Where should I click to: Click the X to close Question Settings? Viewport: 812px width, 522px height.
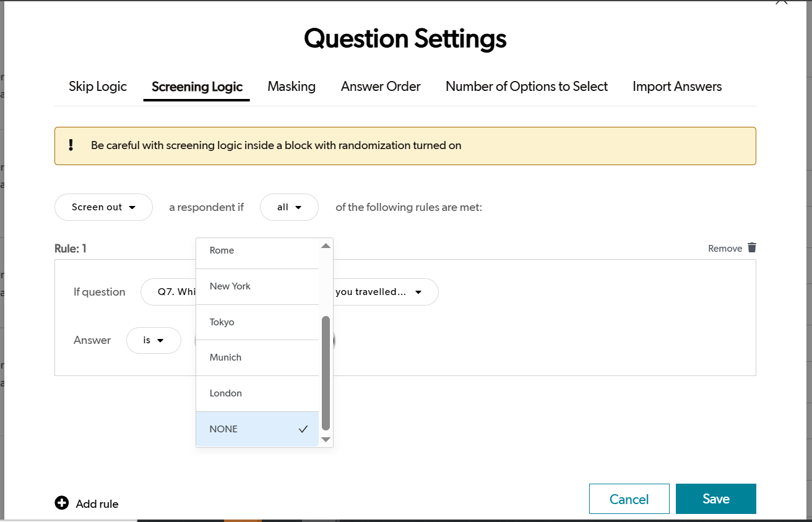coord(780,3)
